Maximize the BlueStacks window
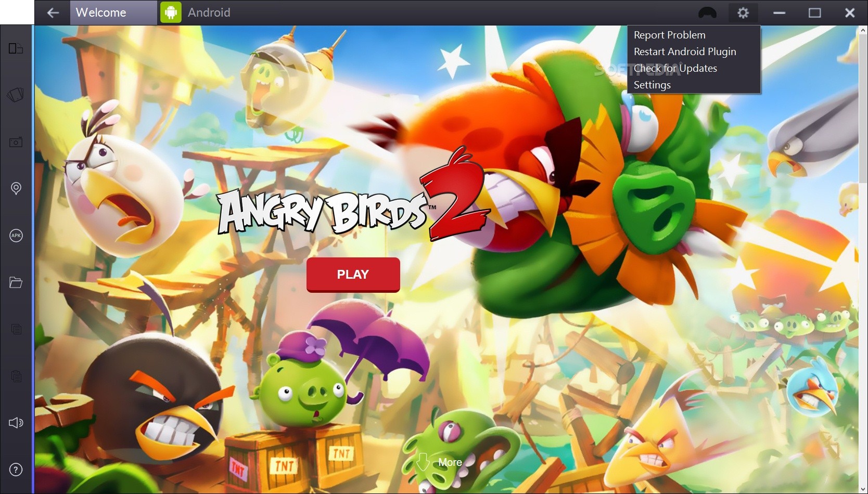This screenshot has height=494, width=868. point(814,12)
